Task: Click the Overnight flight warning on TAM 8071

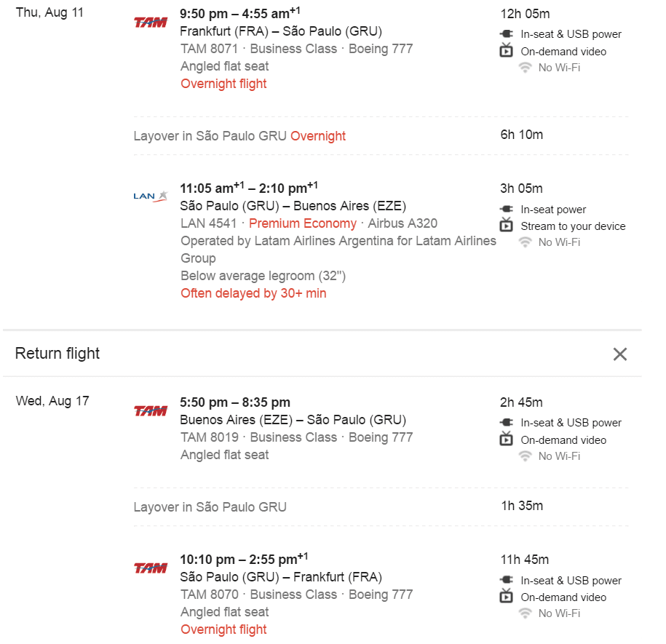Action: point(223,84)
